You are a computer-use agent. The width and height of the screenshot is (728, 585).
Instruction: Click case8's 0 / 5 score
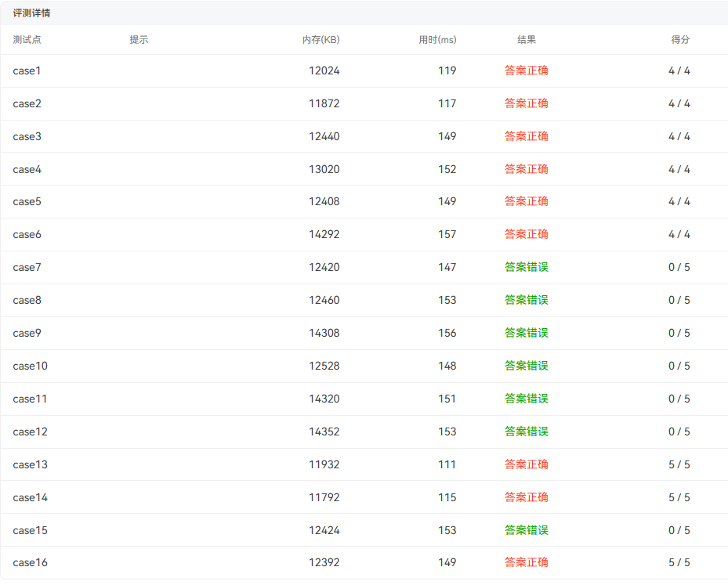(x=679, y=300)
